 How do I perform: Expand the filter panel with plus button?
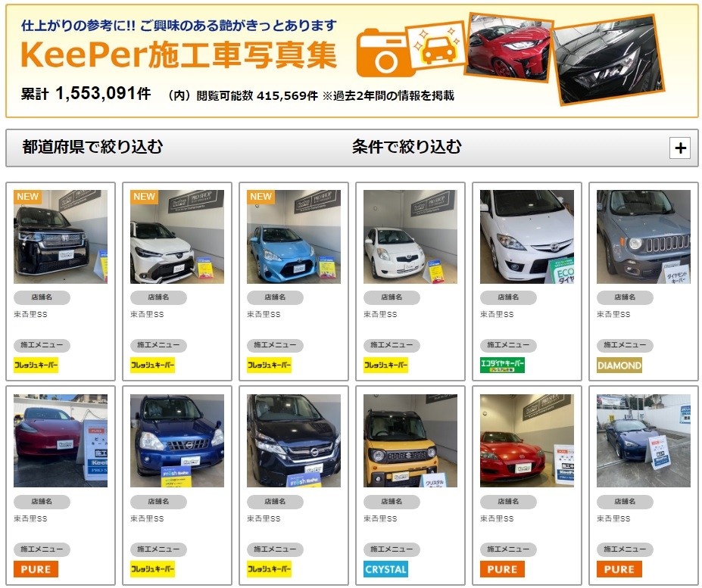[680, 148]
